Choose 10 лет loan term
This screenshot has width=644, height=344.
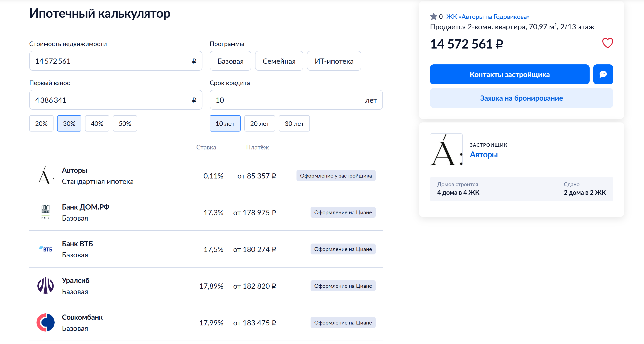coord(225,123)
